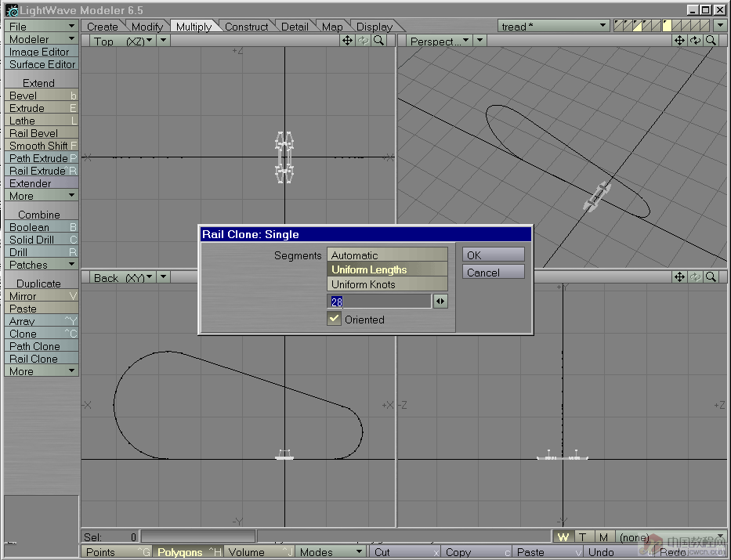The width and height of the screenshot is (731, 560).
Task: Open the Patches dropdown
Action: coord(41,264)
